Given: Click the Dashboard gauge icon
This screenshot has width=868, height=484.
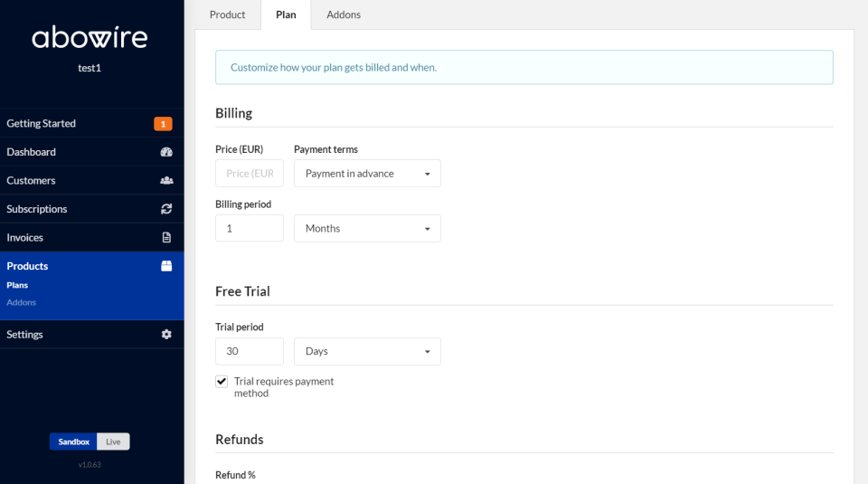Looking at the screenshot, I should tap(166, 152).
